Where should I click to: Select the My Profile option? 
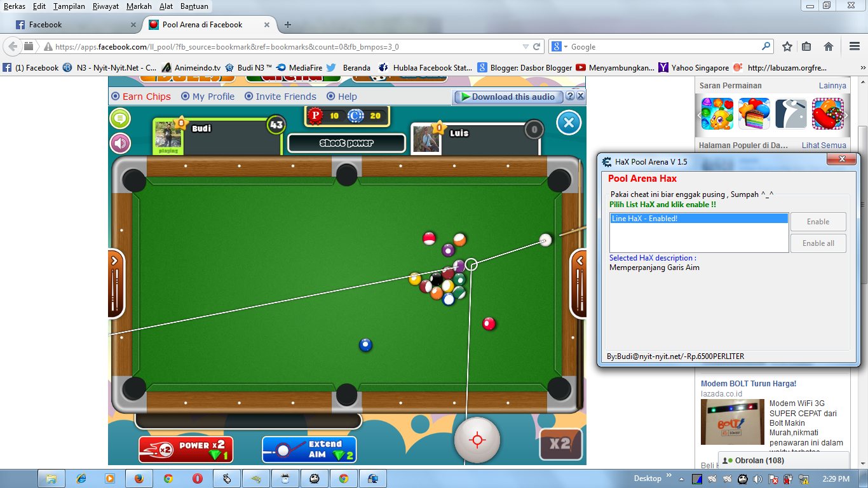(x=208, y=97)
